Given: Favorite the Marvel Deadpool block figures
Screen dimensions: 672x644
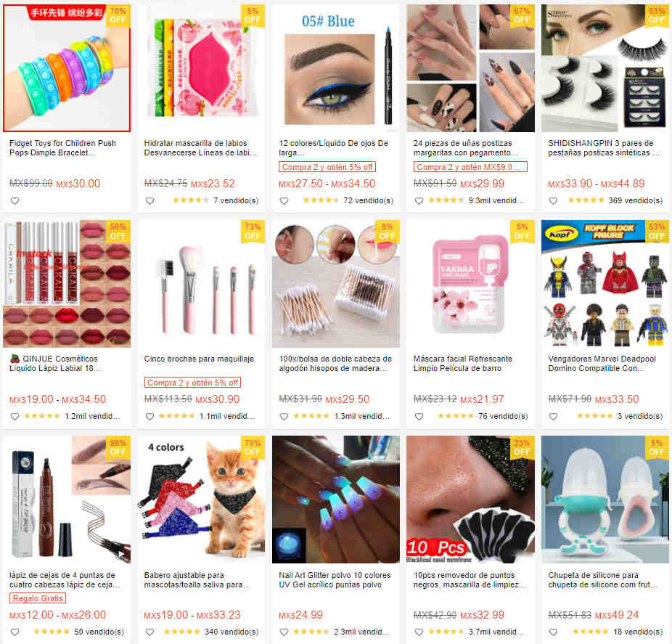Looking at the screenshot, I should (553, 416).
